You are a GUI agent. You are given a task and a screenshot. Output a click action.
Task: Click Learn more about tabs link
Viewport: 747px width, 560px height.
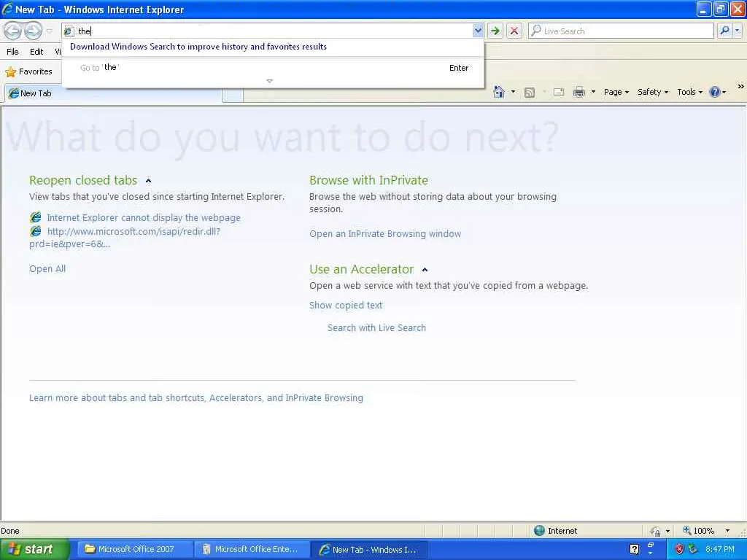coord(196,397)
